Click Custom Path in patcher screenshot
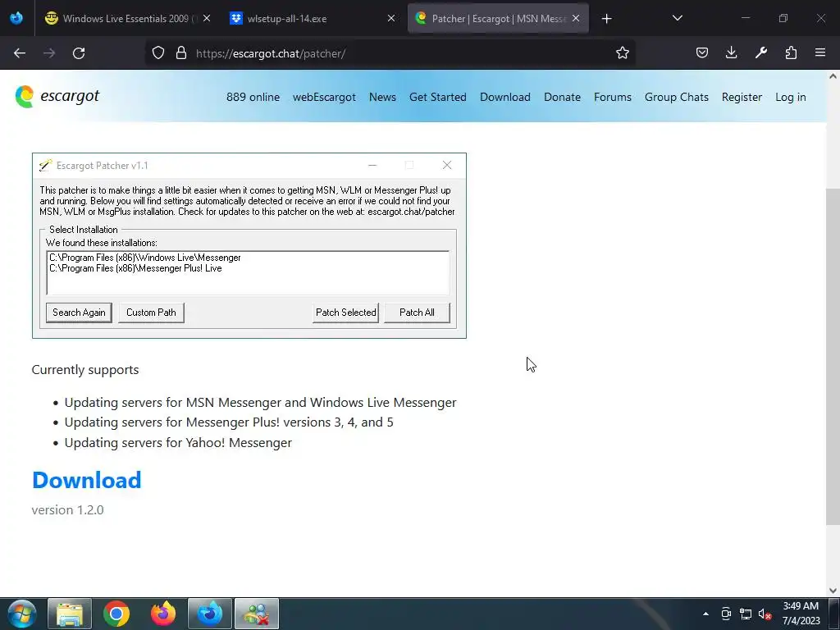The width and height of the screenshot is (840, 630). [x=151, y=313]
